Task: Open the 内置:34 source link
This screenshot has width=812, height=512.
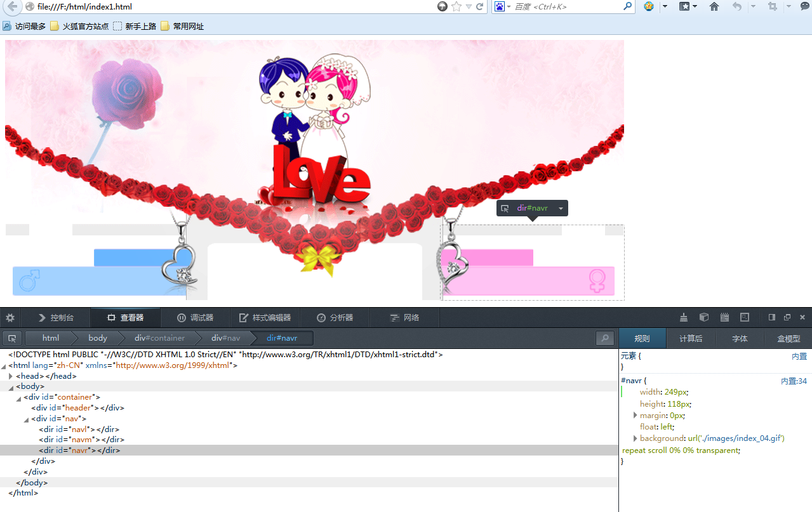Action: [794, 381]
